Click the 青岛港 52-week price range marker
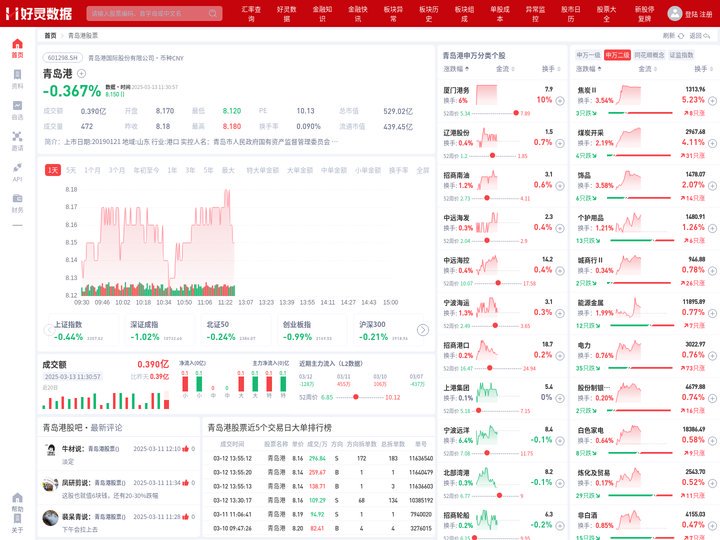Image resolution: width=720 pixels, height=540 pixels. click(356, 397)
